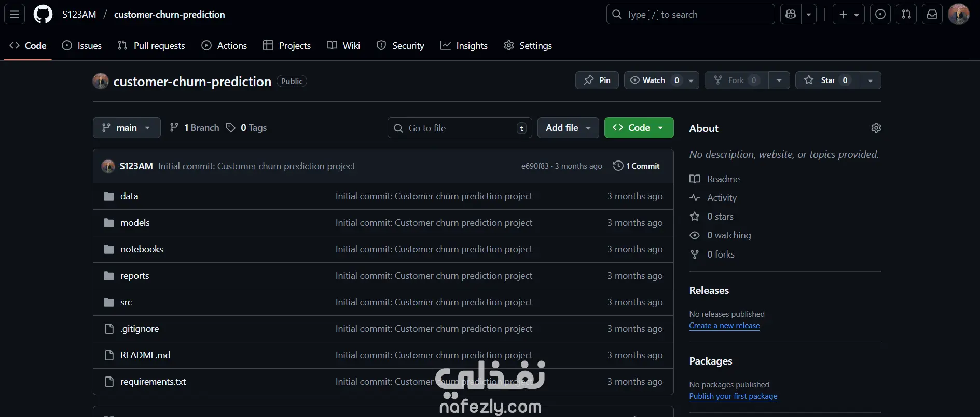Open the models folder
Screen dimensions: 980x417
135,223
